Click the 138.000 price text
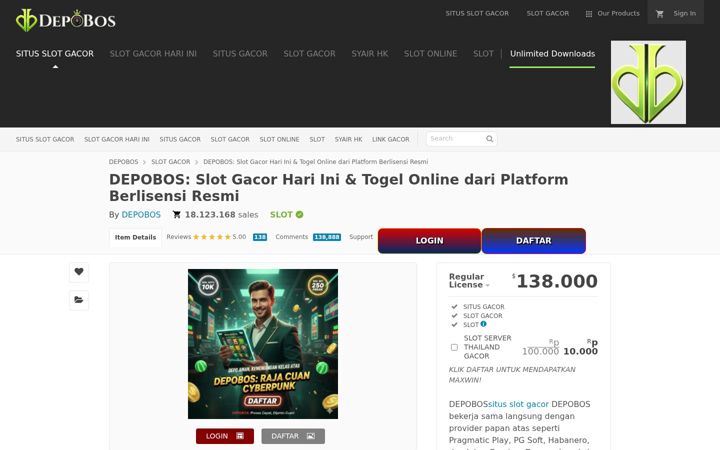 click(x=557, y=281)
